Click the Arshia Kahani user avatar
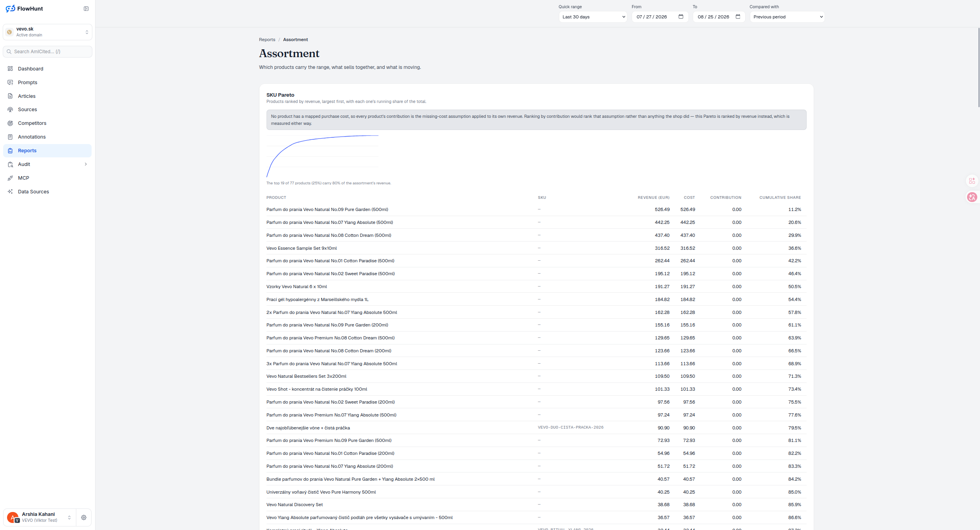Viewport: 980px width, 530px height. point(13,517)
